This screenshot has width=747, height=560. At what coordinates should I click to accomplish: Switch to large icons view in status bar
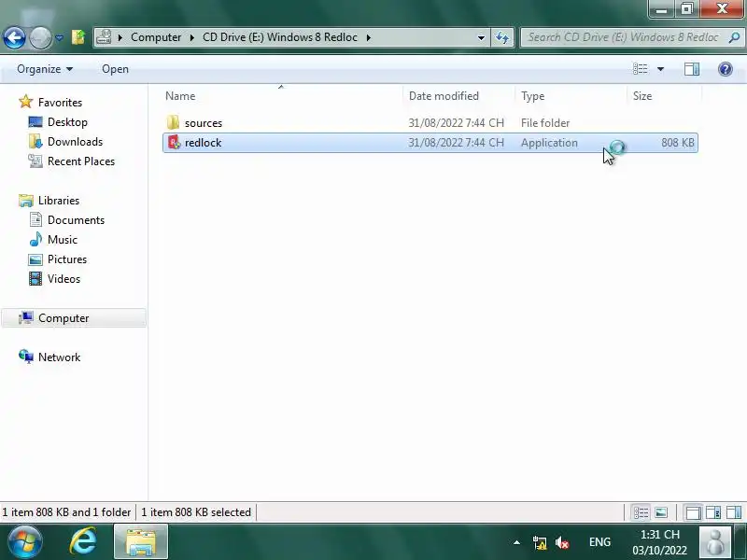pos(661,512)
